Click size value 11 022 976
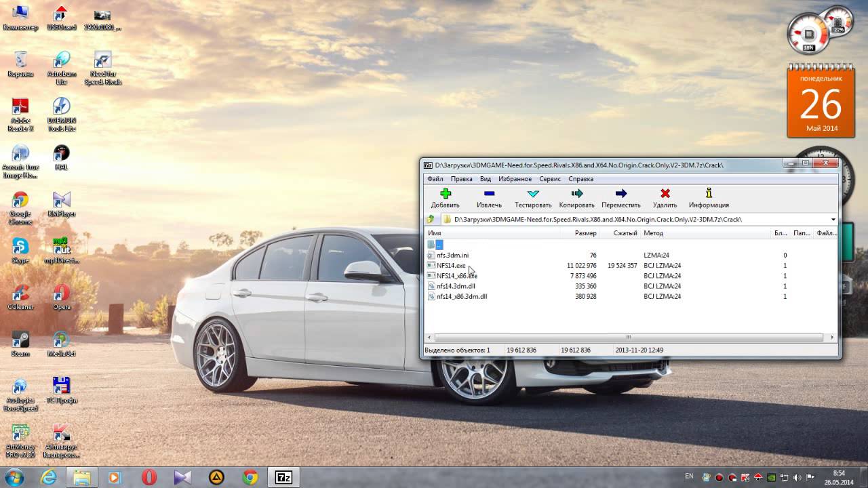868x488 pixels. pyautogui.click(x=581, y=266)
